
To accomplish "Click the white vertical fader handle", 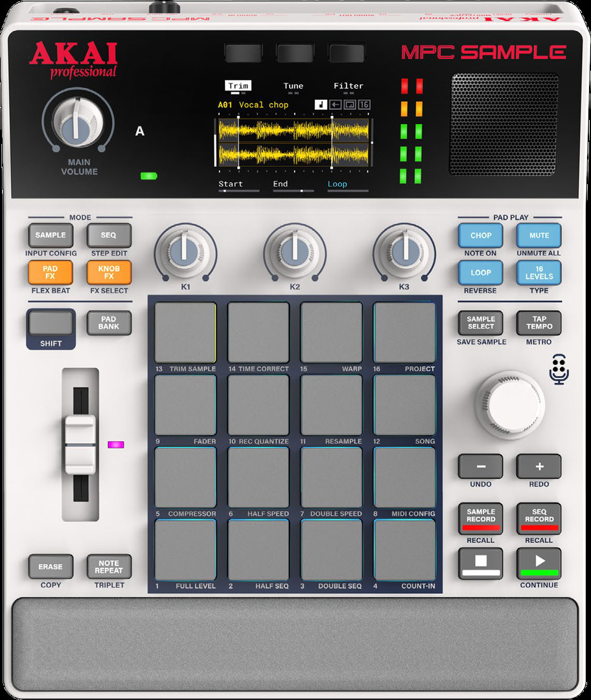I will [80, 444].
